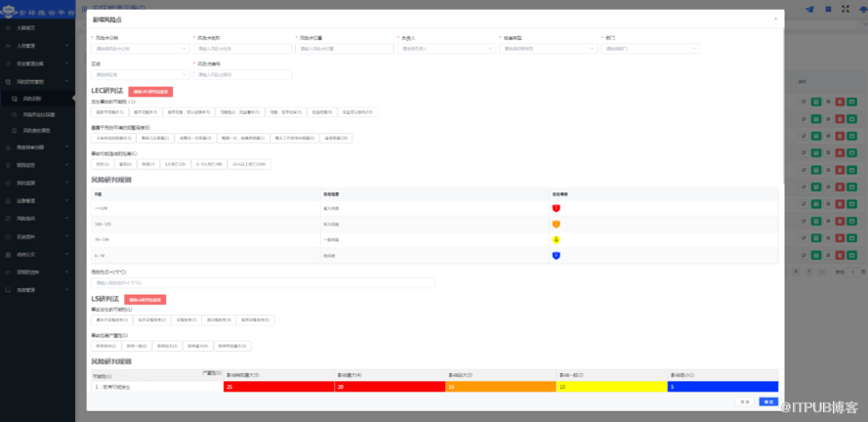868x422 pixels.
Task: Expand 人员管理 in the left sidebar
Action: 27,46
